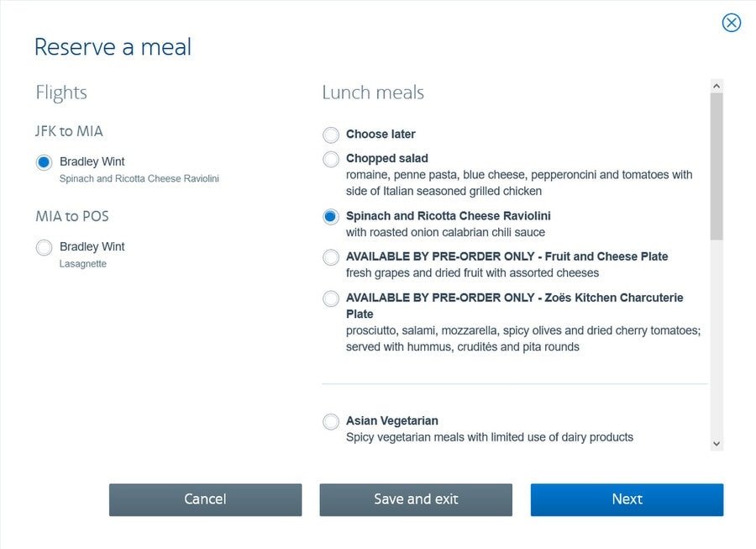Select Bradley Wint on MIA to POS

click(45, 247)
